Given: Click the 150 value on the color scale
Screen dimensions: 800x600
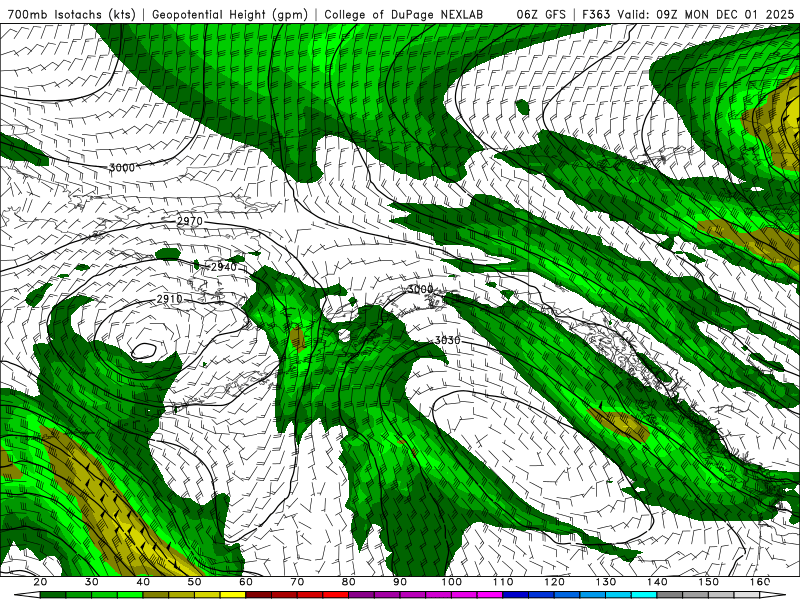Looking at the screenshot, I should point(709,582).
